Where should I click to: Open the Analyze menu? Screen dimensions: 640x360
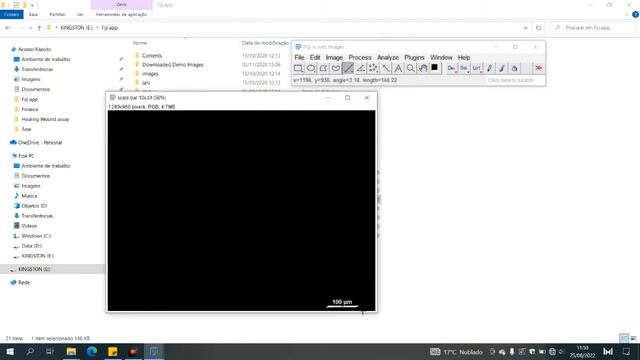click(388, 58)
